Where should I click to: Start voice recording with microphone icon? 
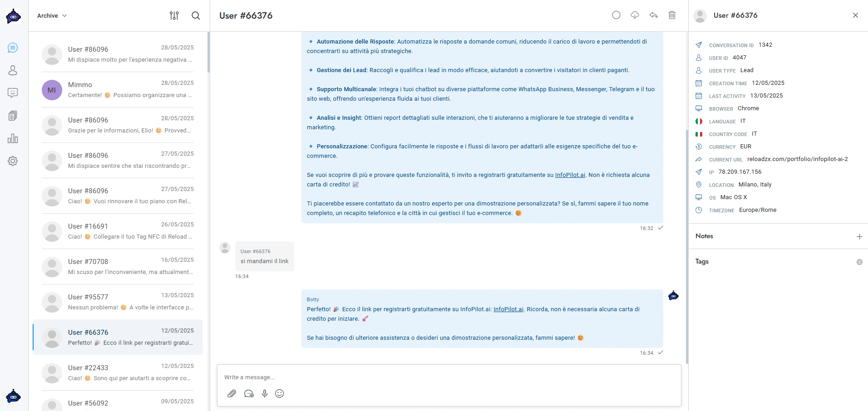click(x=265, y=394)
